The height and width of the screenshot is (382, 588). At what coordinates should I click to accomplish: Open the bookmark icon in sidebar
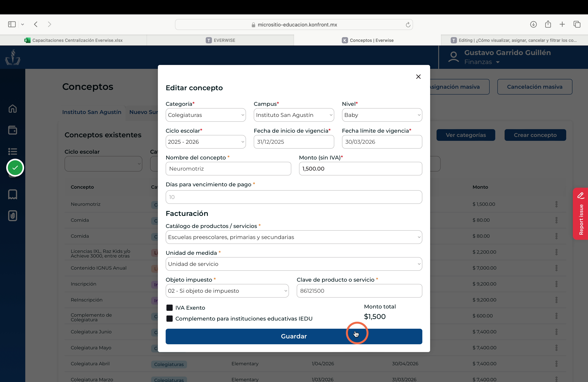(13, 194)
